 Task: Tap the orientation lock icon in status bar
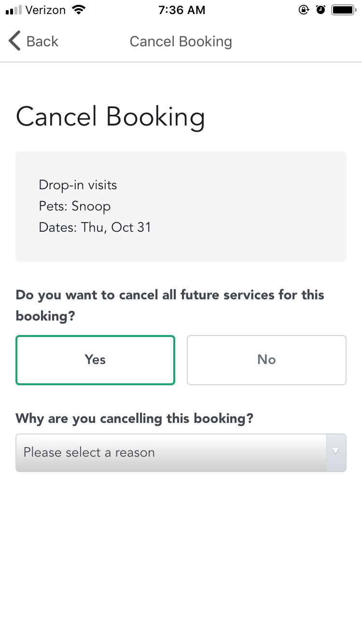coord(304,9)
